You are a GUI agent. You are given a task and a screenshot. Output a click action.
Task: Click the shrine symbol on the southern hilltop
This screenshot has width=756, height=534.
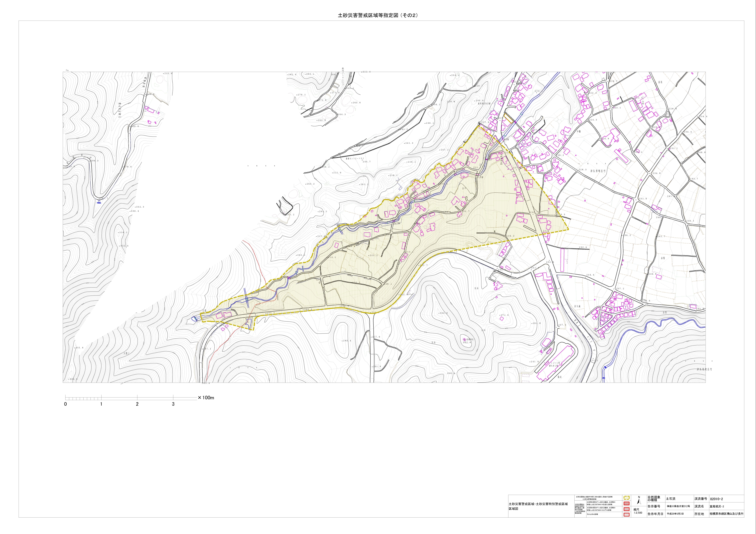click(x=465, y=339)
